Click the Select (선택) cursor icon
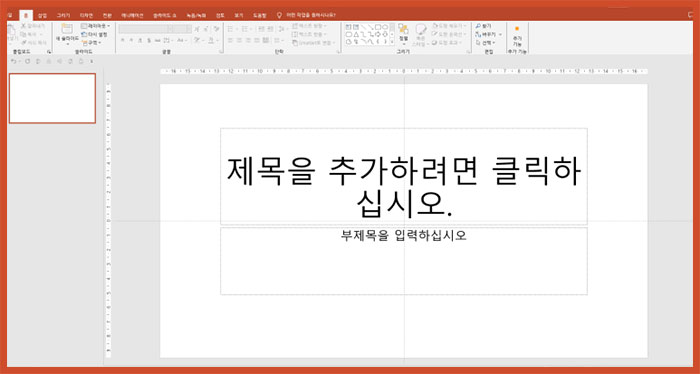 coord(478,43)
